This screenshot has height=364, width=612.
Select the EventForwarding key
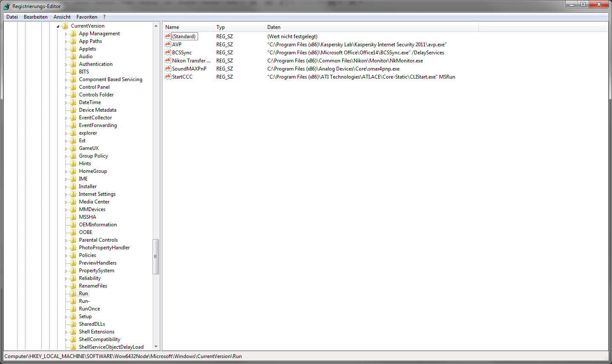(98, 125)
